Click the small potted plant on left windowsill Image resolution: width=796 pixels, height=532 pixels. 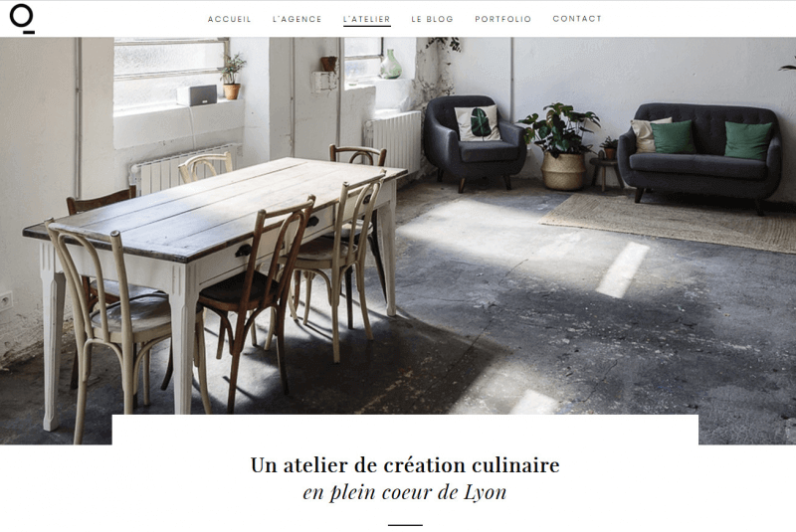[232, 78]
